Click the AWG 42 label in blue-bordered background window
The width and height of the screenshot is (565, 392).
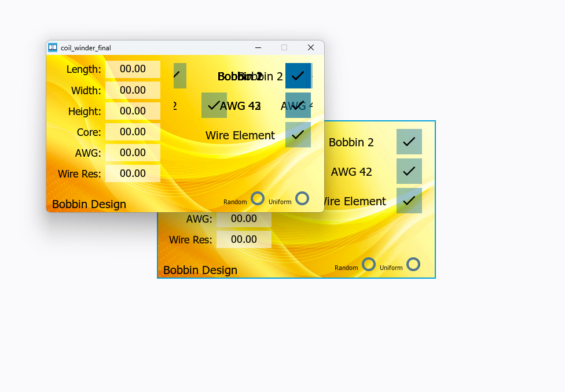coord(351,172)
